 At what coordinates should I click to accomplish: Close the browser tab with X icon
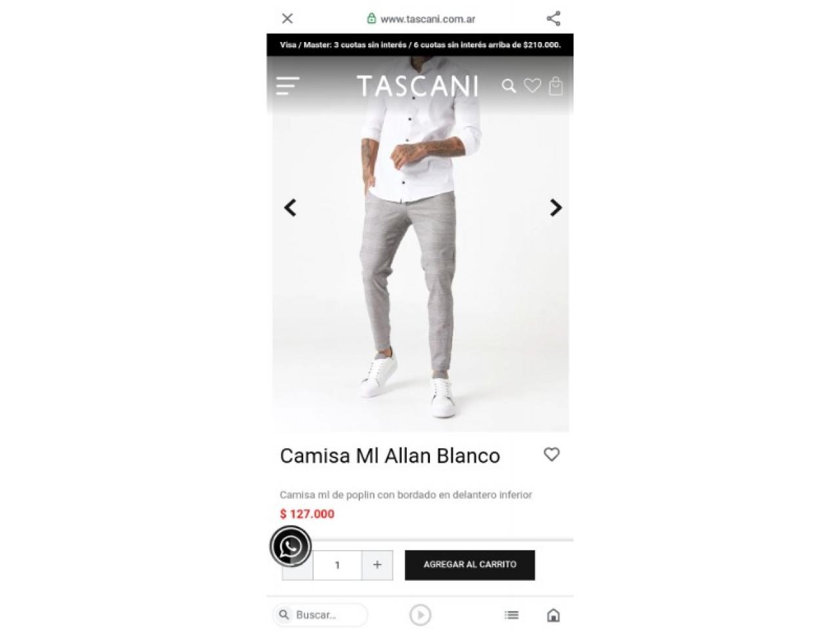(287, 18)
